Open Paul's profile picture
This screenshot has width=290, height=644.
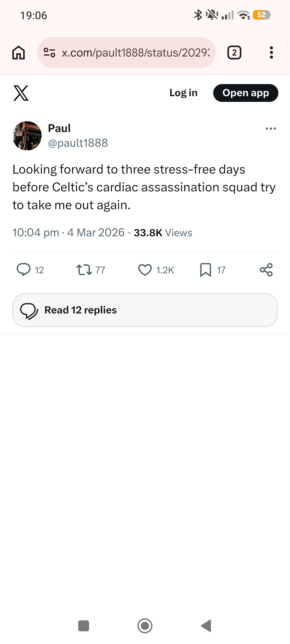tap(27, 136)
